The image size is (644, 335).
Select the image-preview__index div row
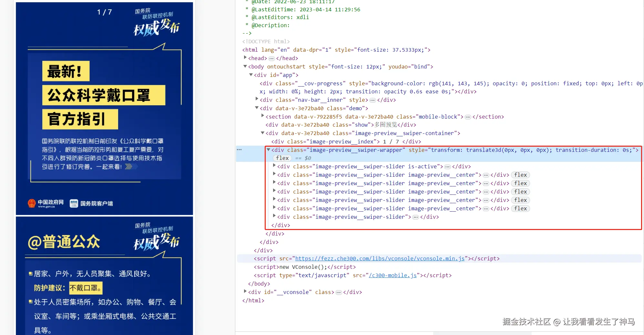[346, 141]
